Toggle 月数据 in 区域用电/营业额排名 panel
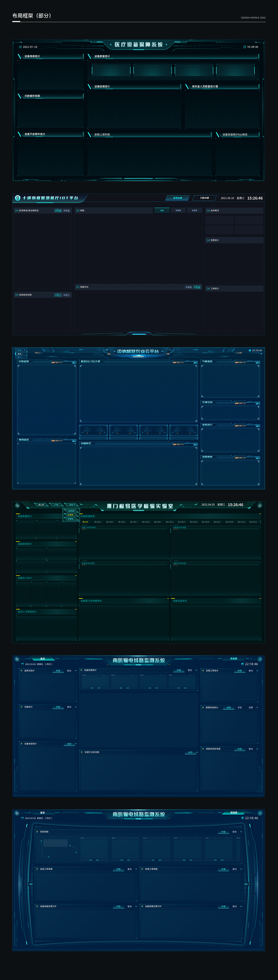 pos(58,210)
